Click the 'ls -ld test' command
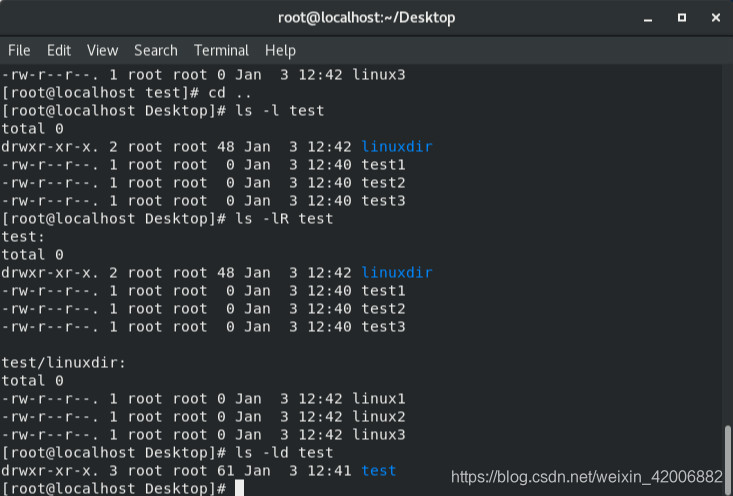Image resolution: width=733 pixels, height=496 pixels. pyautogui.click(x=284, y=453)
